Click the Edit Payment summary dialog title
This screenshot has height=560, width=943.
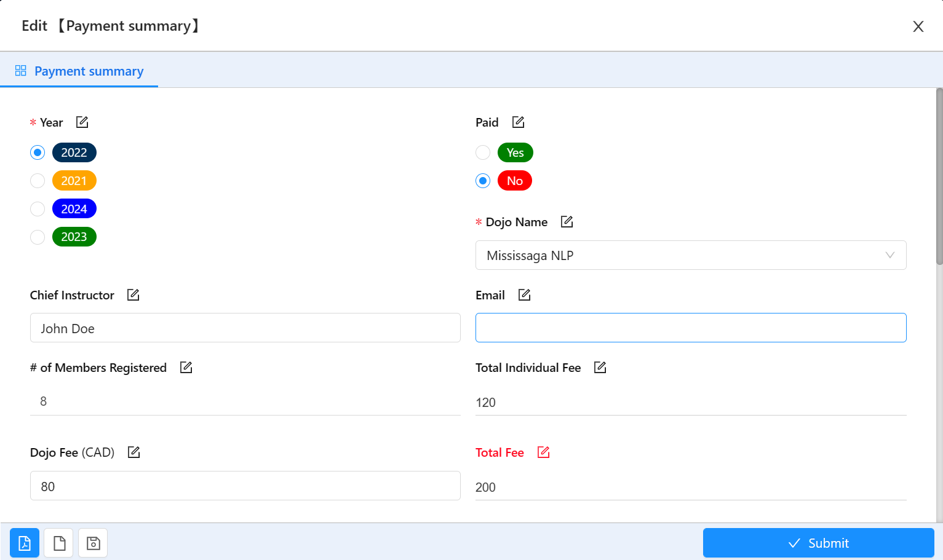[111, 26]
